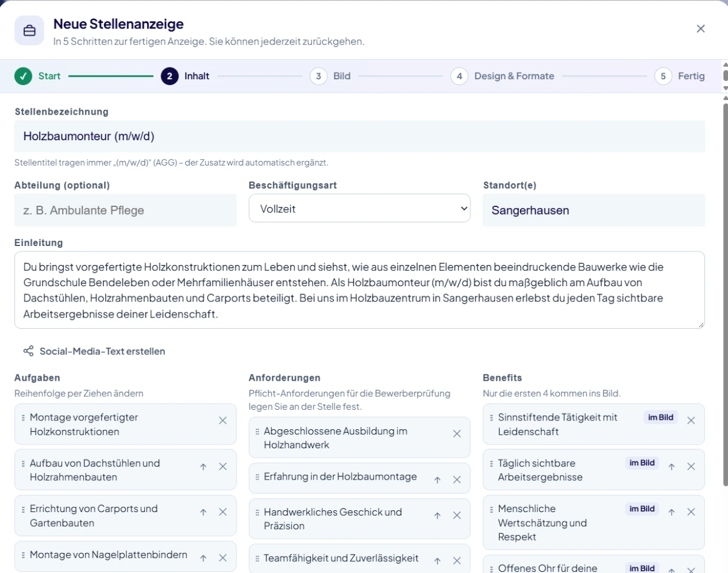Click im Bild badge on Sinnstiftende Tätigkeit
Image resolution: width=728 pixels, height=573 pixels.
661,417
